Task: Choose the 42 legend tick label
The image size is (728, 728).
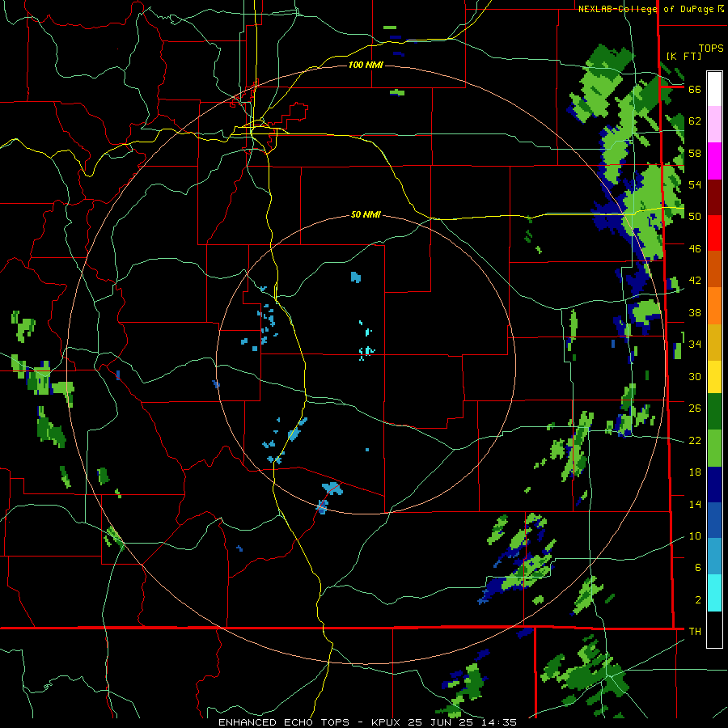Action: click(x=695, y=281)
